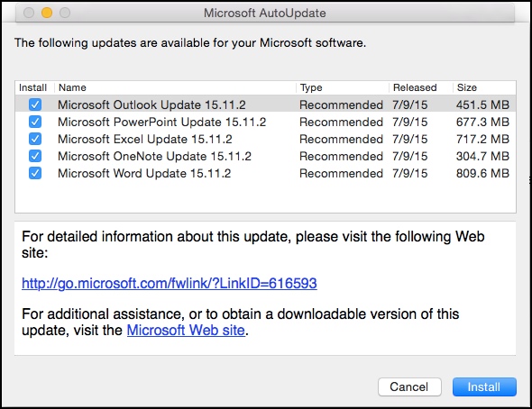
Task: Sort updates by the Type column header
Action: [x=343, y=87]
